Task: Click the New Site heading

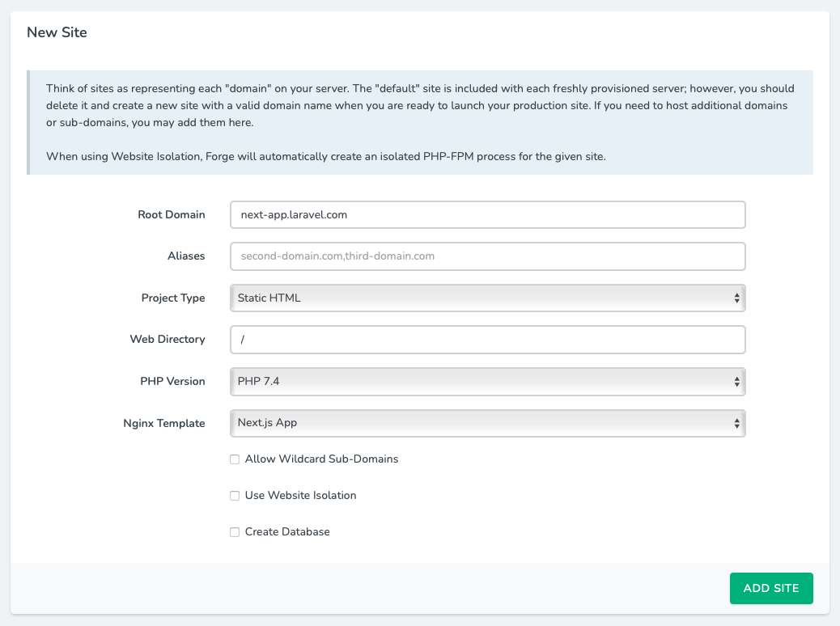Action: [57, 32]
